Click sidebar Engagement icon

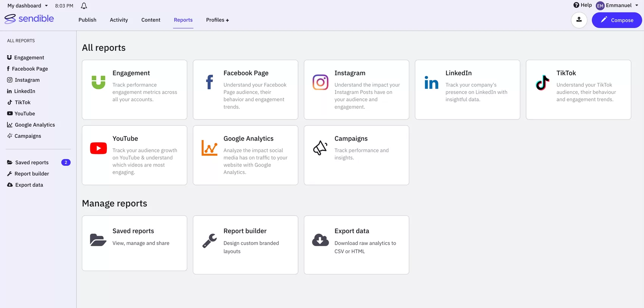9,58
